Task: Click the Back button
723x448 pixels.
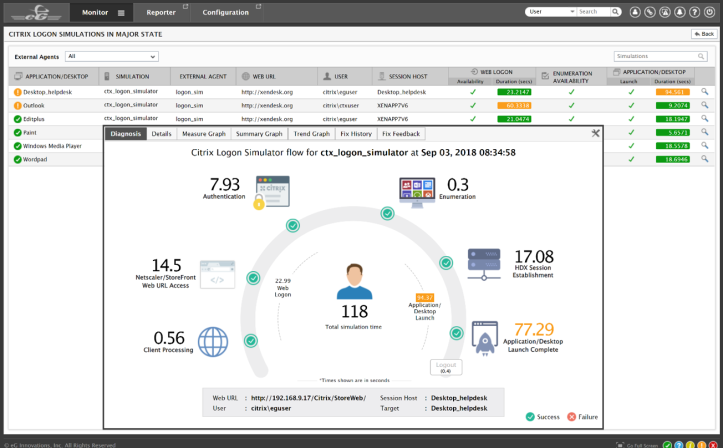Action: tap(704, 34)
